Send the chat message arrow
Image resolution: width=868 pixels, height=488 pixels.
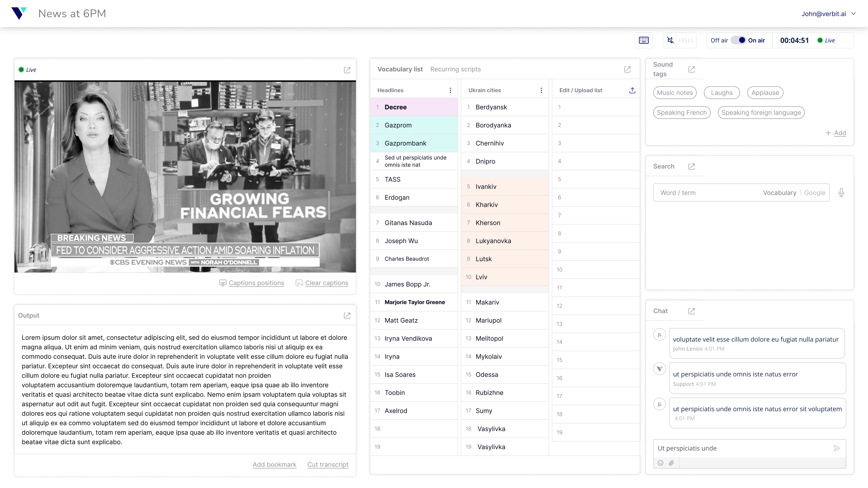(x=837, y=448)
